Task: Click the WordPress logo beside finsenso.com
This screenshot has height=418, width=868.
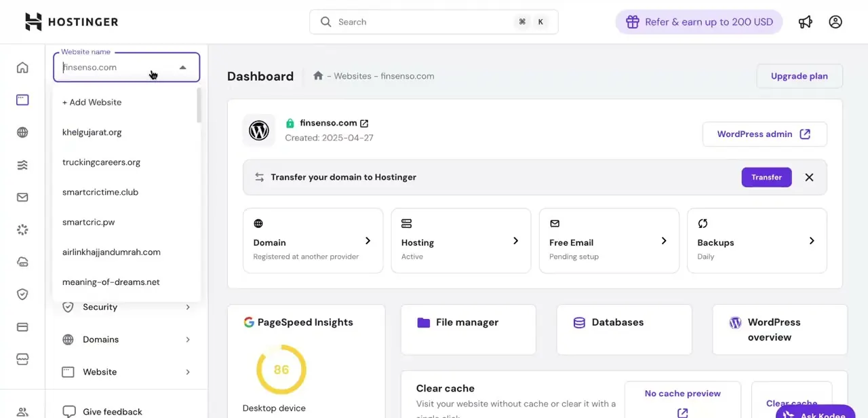Action: click(259, 130)
